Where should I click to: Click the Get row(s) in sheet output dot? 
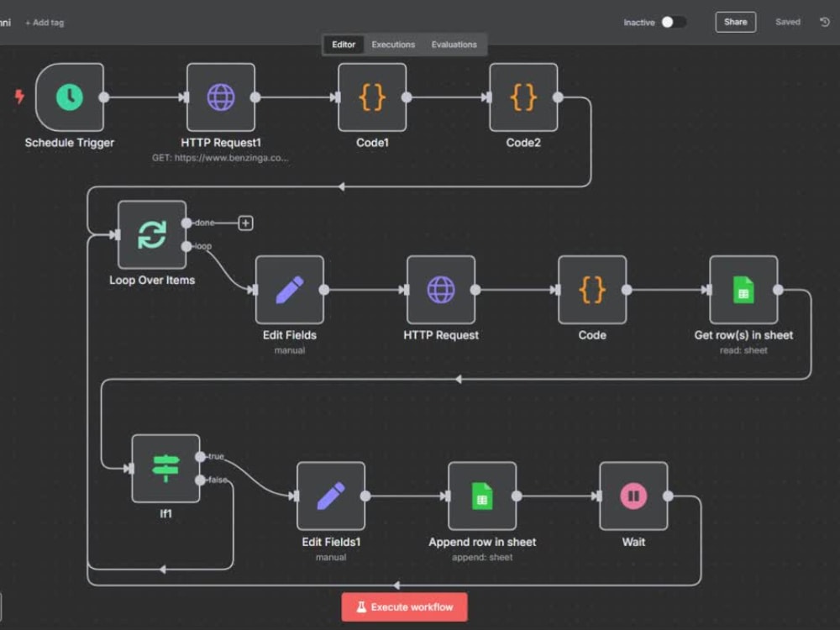pos(779,290)
